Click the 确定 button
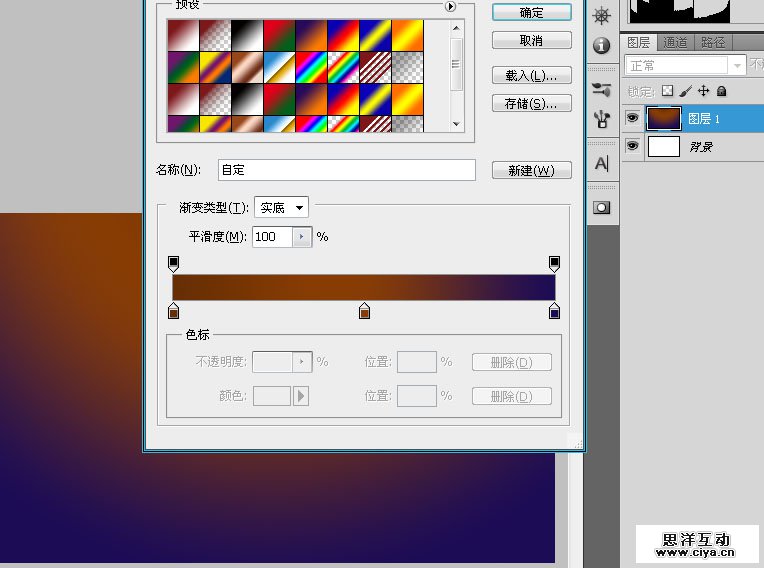 pos(532,12)
